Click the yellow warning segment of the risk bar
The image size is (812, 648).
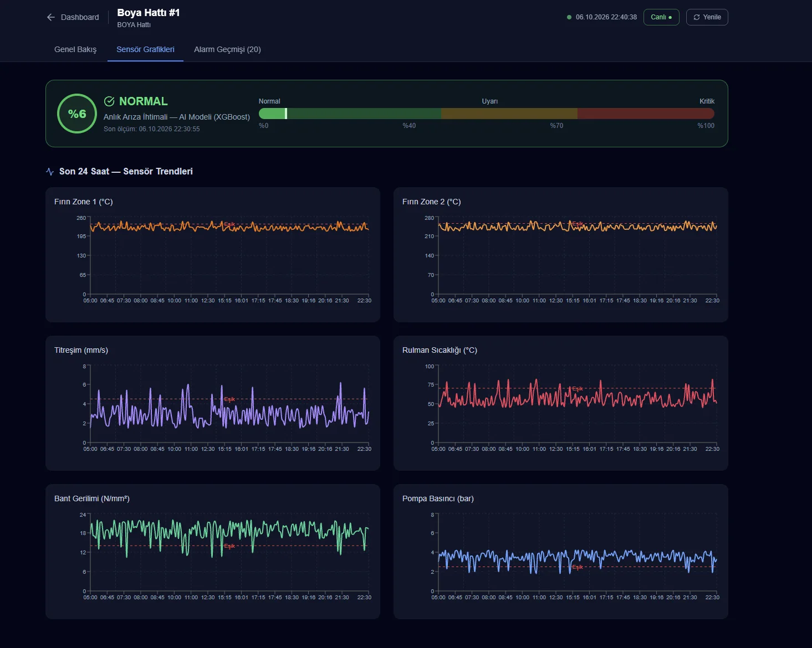[x=509, y=114]
